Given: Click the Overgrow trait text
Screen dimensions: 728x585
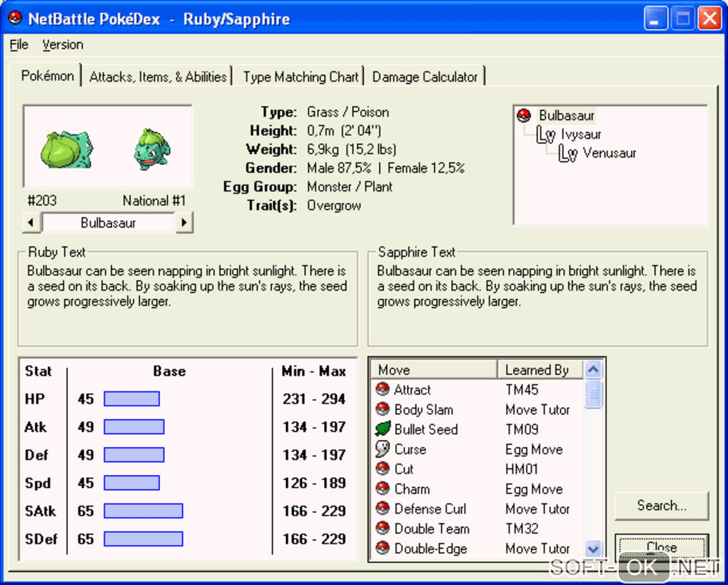Looking at the screenshot, I should [334, 206].
